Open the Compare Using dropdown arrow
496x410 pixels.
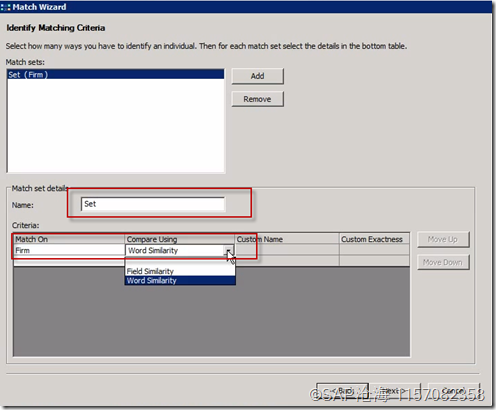click(x=229, y=251)
